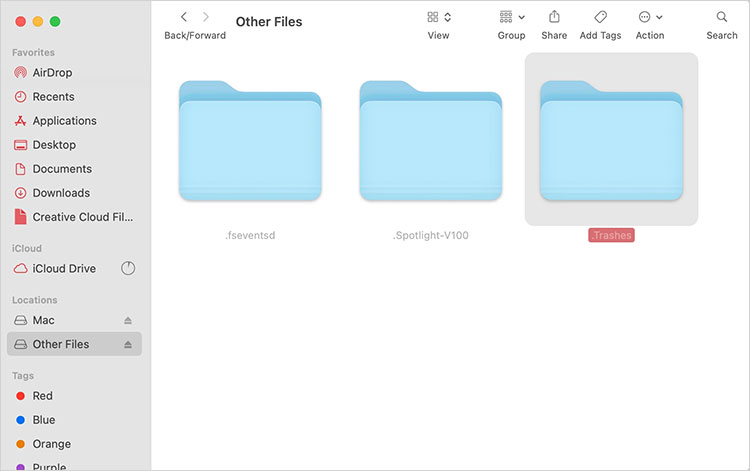Image resolution: width=750 pixels, height=471 pixels.
Task: Share the selected item
Action: click(554, 17)
